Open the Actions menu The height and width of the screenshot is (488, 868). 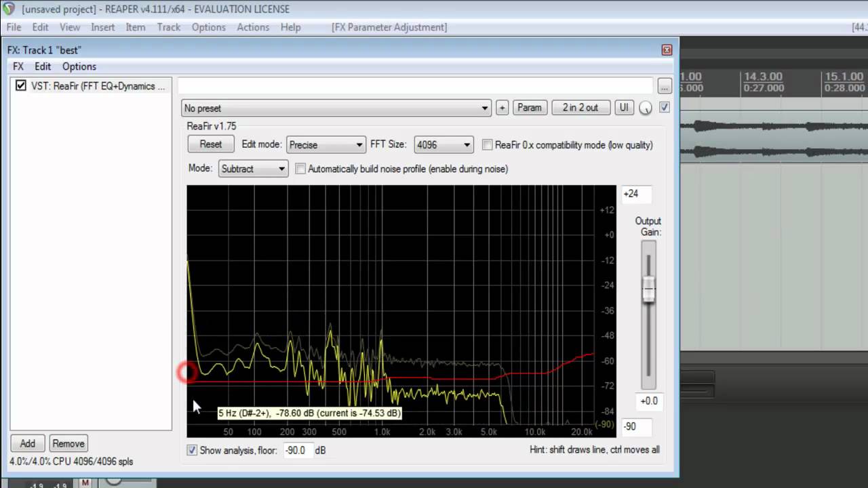click(253, 27)
